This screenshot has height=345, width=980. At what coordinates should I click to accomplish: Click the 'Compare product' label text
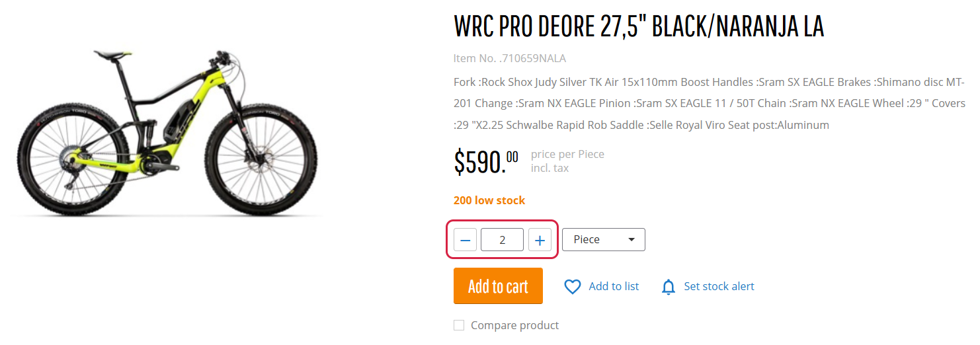pyautogui.click(x=514, y=325)
